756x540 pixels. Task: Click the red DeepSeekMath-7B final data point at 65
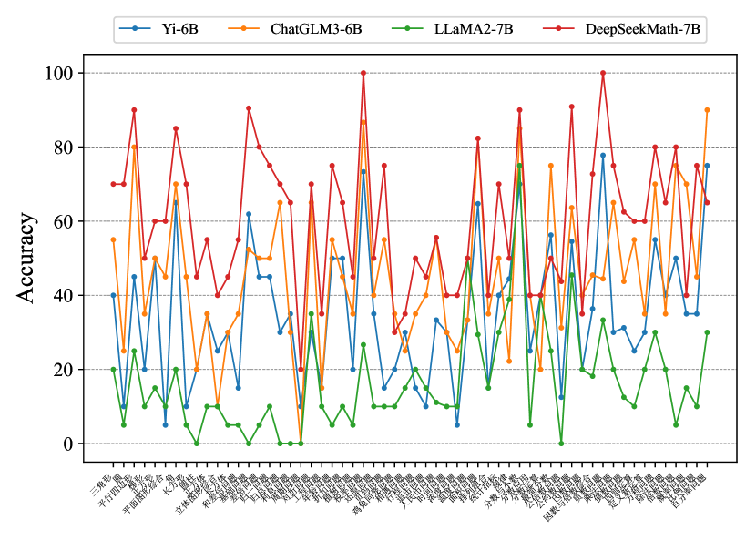(707, 202)
